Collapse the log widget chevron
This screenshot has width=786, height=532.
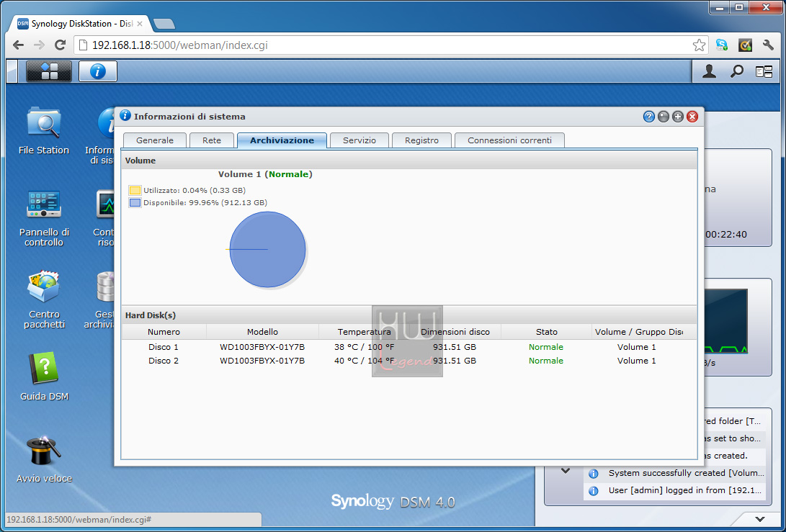[x=566, y=471]
